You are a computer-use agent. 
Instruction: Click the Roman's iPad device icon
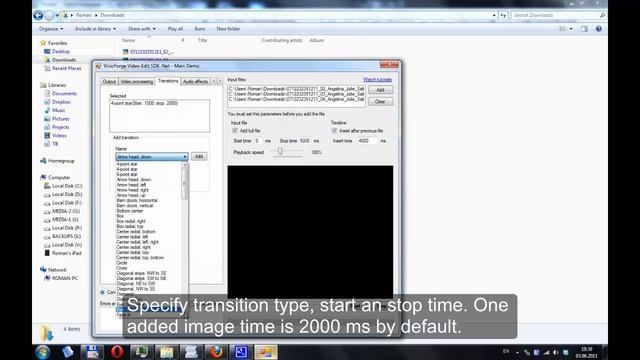(x=47, y=253)
